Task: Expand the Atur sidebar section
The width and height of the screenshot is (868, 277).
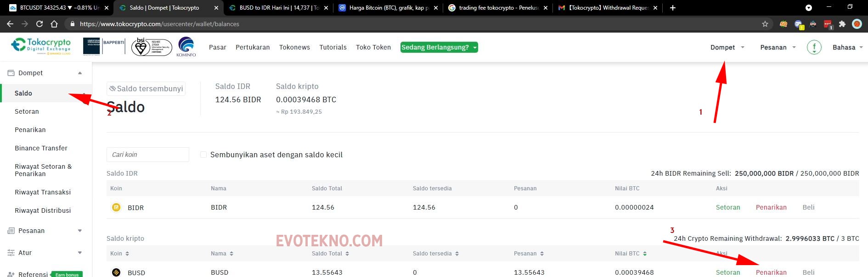Action: pos(80,253)
